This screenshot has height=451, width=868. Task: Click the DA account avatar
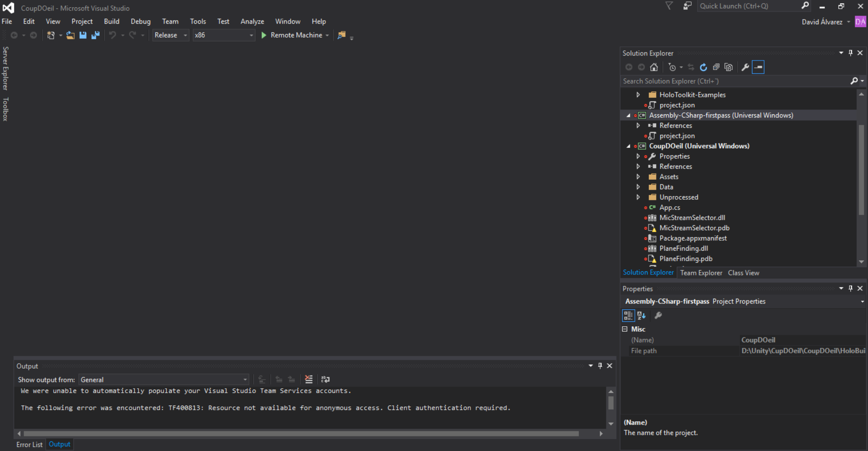click(x=860, y=21)
